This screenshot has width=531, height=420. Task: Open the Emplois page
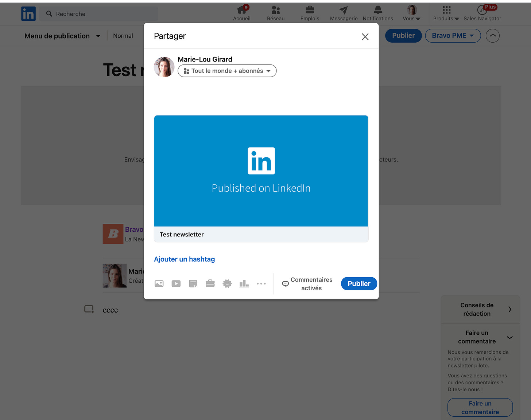point(310,13)
